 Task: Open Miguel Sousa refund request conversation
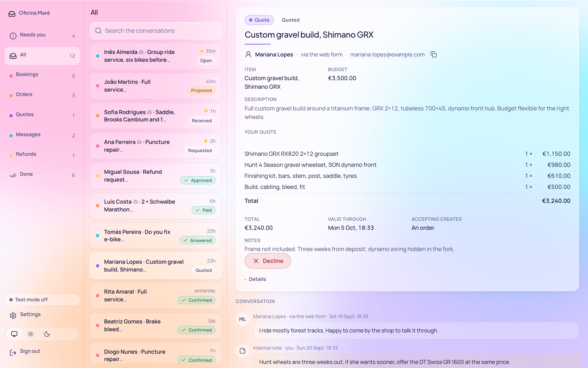click(156, 176)
